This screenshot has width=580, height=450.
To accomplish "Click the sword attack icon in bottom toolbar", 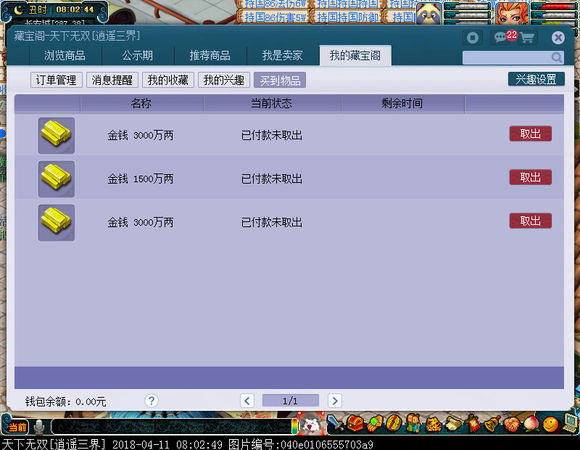I will (335, 423).
